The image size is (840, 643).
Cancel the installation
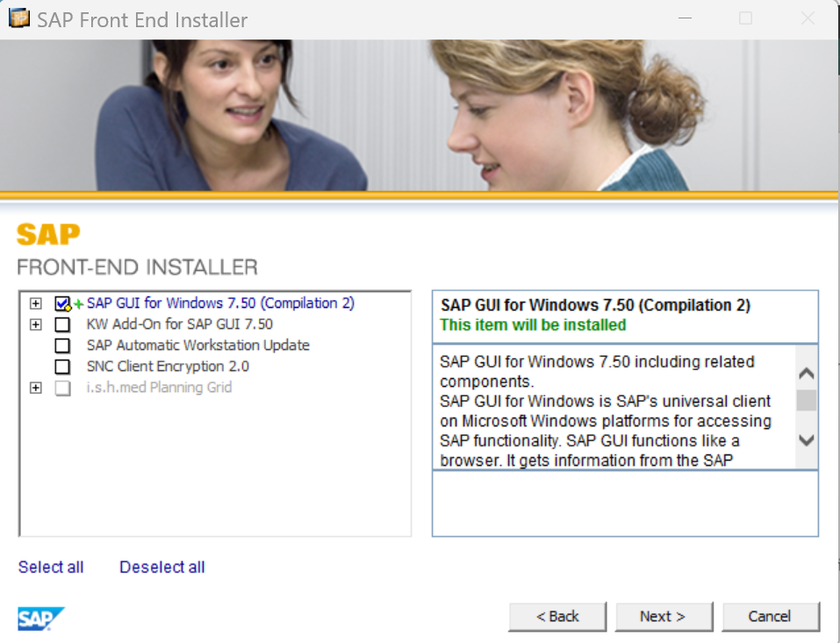(x=771, y=617)
